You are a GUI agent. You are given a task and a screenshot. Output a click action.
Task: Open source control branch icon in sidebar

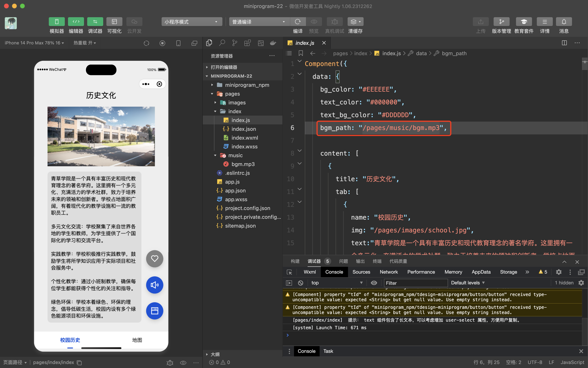[235, 43]
